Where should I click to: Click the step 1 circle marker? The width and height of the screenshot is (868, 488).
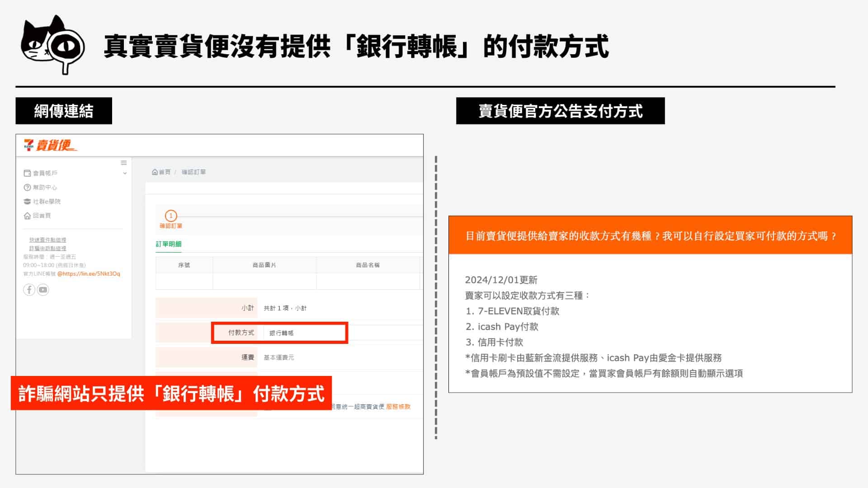(171, 216)
